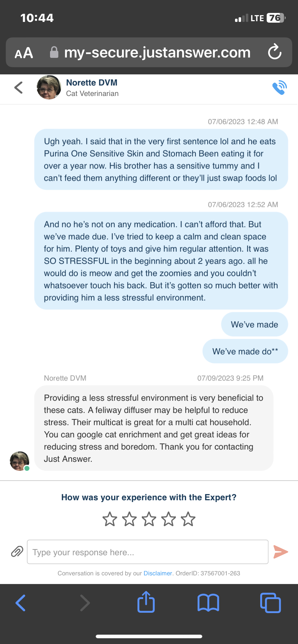Open Safari bookmarks
The width and height of the screenshot is (298, 644).
[208, 603]
